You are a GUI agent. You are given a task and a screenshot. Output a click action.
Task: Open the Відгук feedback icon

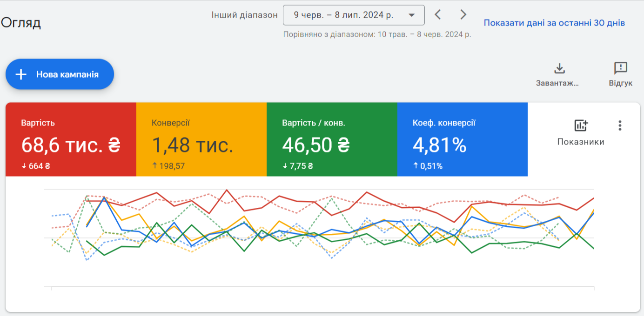[x=620, y=69]
